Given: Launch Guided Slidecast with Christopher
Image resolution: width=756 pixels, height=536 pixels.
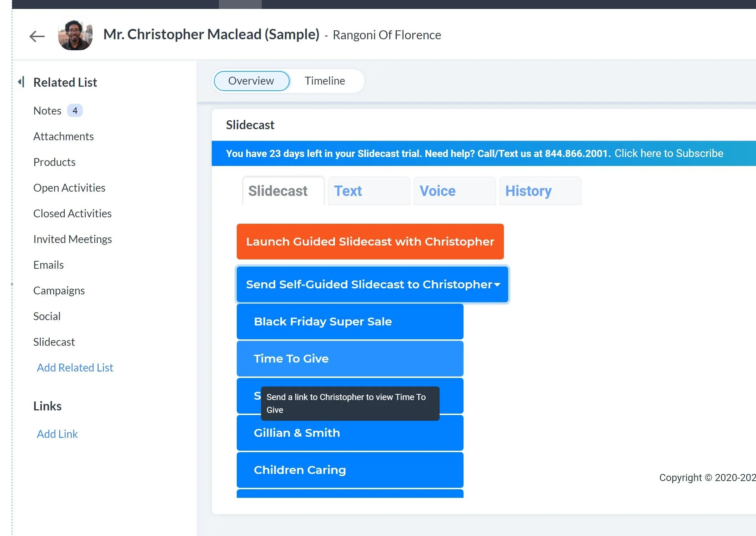Looking at the screenshot, I should point(370,242).
